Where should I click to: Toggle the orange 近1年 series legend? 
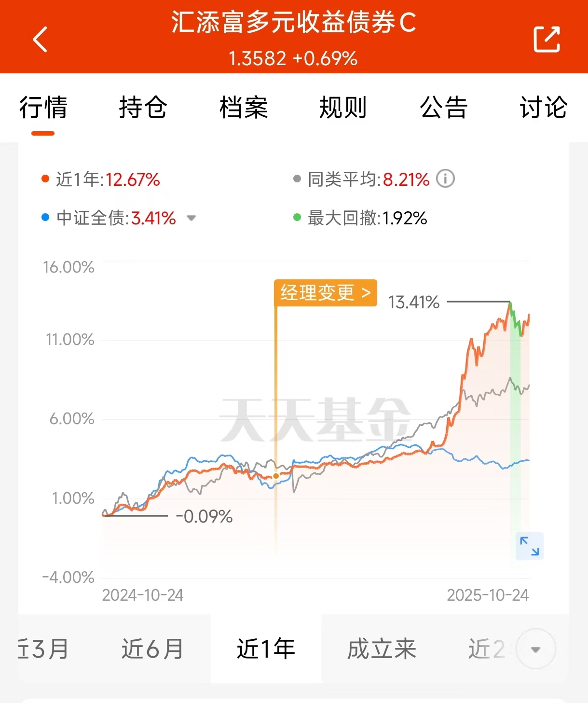[101, 179]
